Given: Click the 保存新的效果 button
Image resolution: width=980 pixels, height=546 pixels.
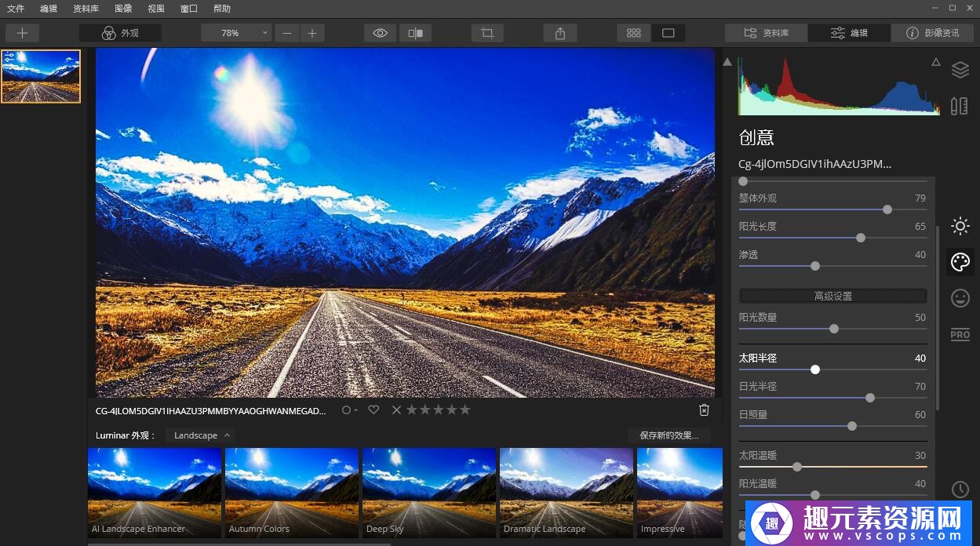Looking at the screenshot, I should pyautogui.click(x=669, y=435).
